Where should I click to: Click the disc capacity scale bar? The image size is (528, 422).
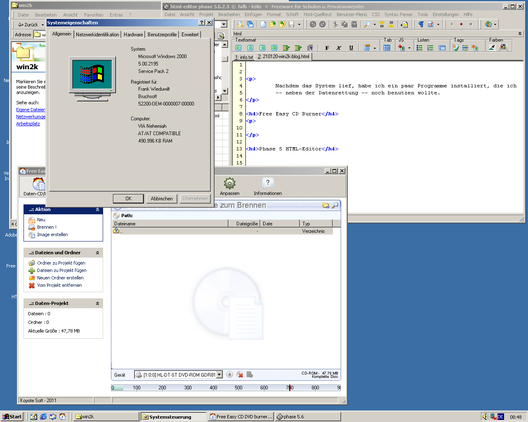(x=226, y=388)
